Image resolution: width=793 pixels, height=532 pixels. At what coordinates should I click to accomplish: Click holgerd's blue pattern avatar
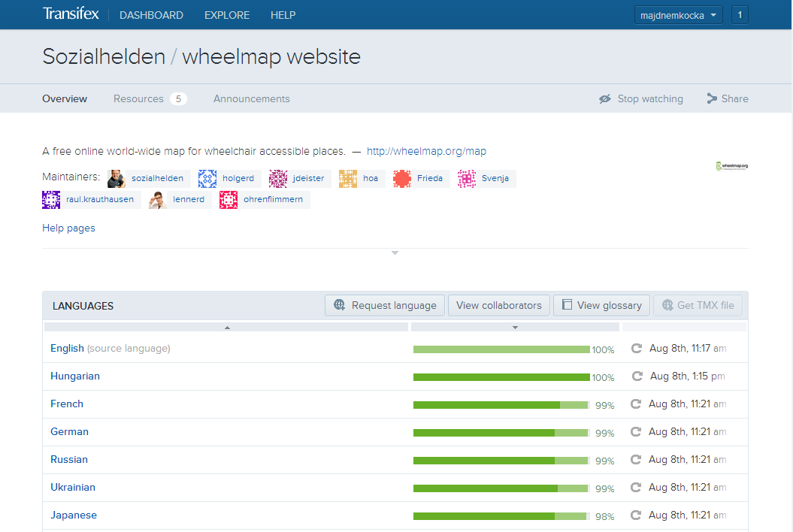(x=207, y=179)
